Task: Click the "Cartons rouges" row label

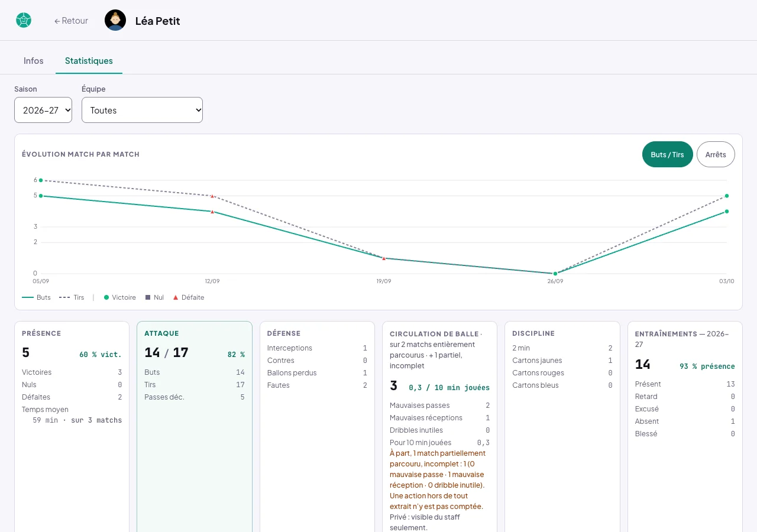Action: pos(538,373)
